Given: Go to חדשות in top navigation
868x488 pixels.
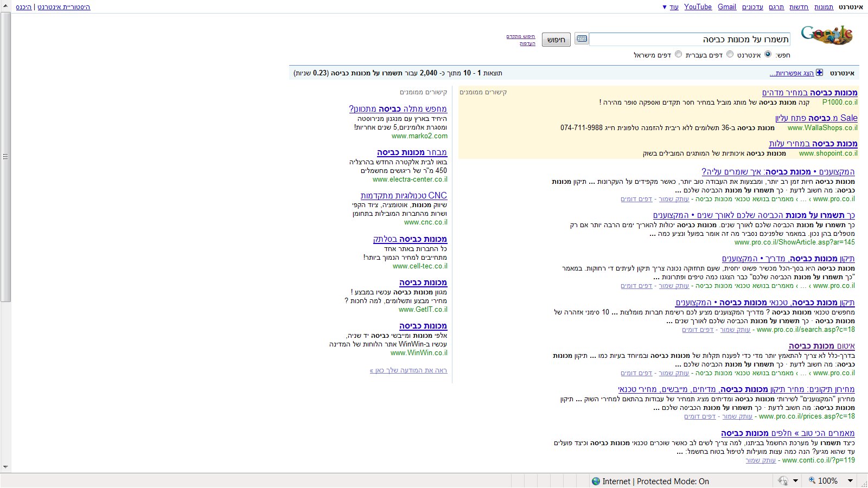Looking at the screenshot, I should tap(799, 7).
